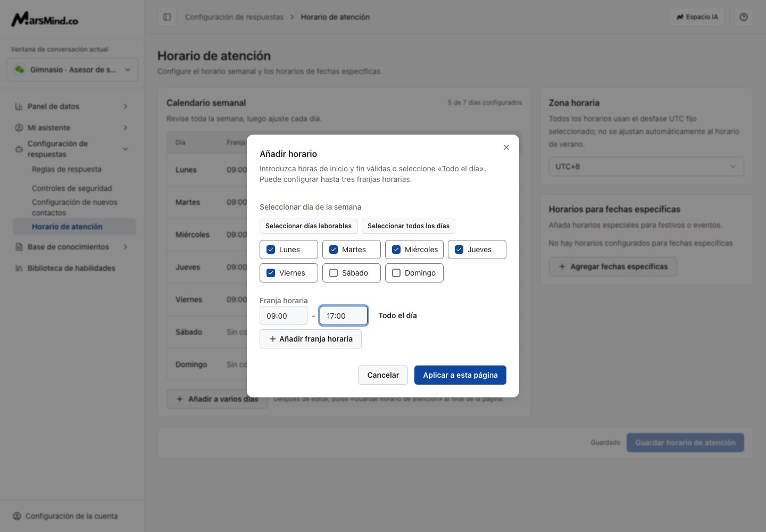Expand the Mi asistente chevron

(126, 128)
